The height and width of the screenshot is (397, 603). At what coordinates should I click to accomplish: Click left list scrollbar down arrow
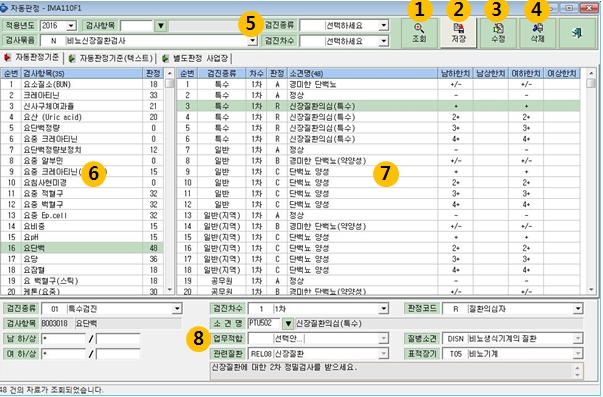pyautogui.click(x=169, y=290)
